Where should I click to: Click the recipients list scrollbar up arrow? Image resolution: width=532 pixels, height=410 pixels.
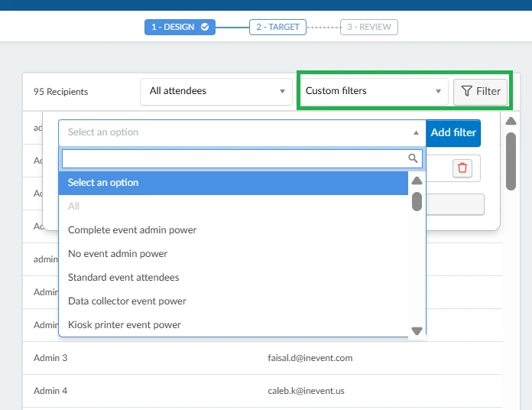click(511, 121)
